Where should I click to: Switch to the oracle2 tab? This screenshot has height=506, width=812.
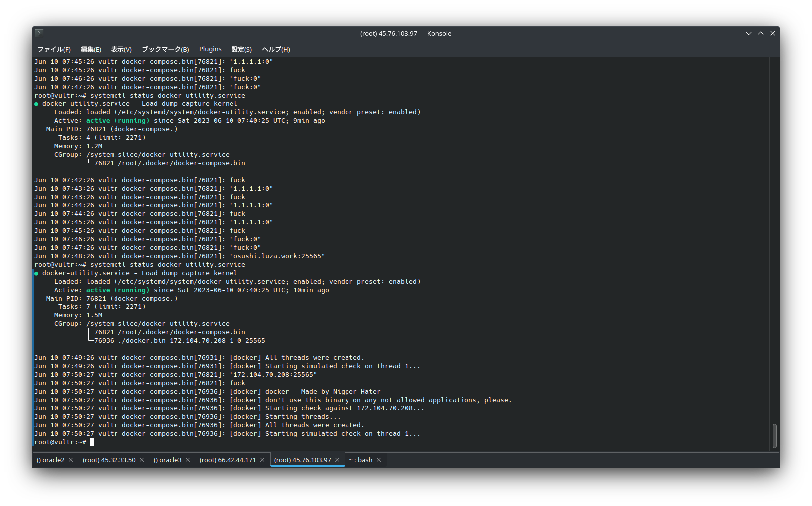[x=50, y=460]
